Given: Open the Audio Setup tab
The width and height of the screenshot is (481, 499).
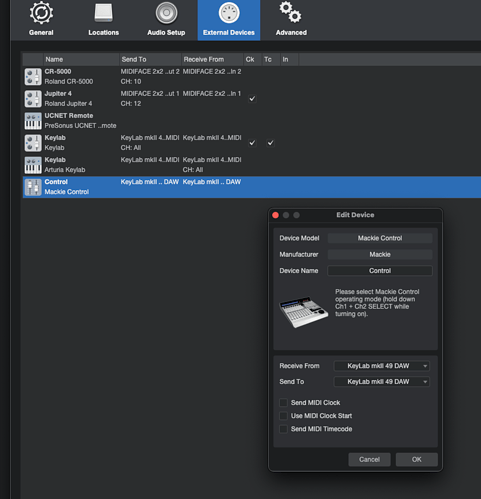Looking at the screenshot, I should (x=166, y=19).
